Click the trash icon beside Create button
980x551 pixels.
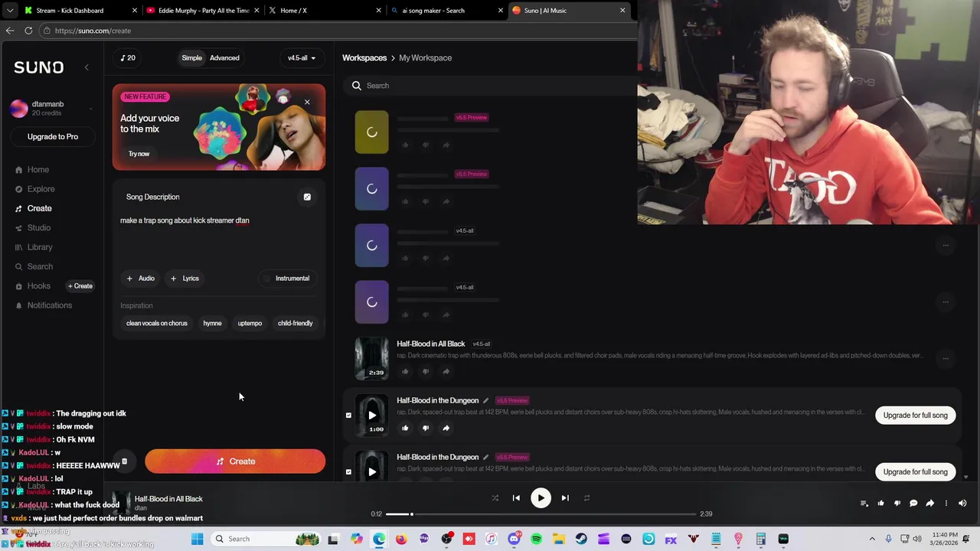pos(124,461)
